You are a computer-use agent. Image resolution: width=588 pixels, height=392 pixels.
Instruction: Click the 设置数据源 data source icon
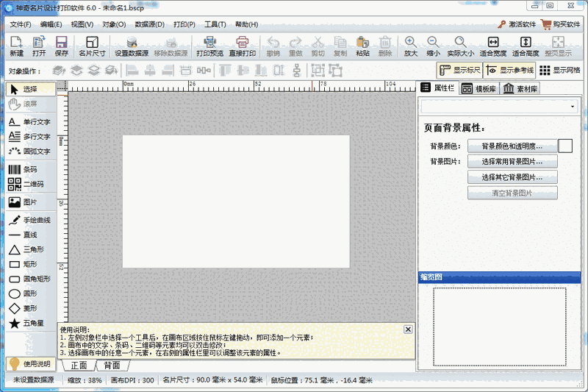pos(132,46)
